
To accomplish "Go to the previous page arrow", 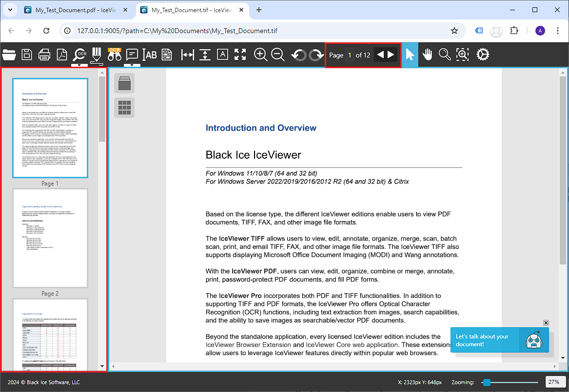I will tap(380, 55).
